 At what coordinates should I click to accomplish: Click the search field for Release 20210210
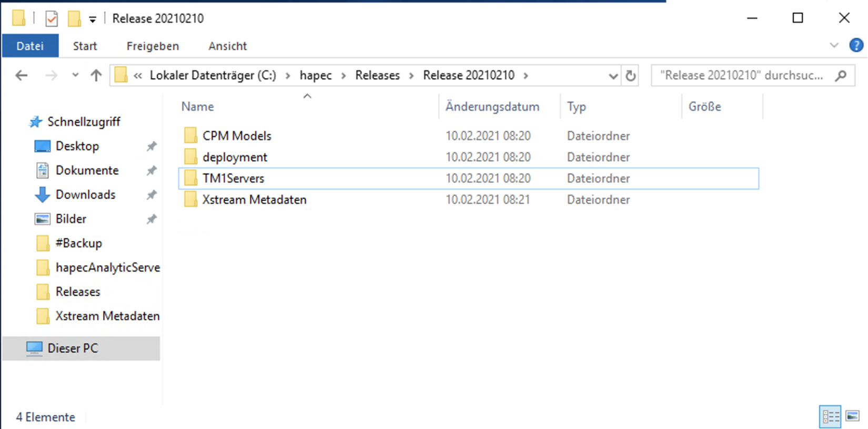(742, 76)
